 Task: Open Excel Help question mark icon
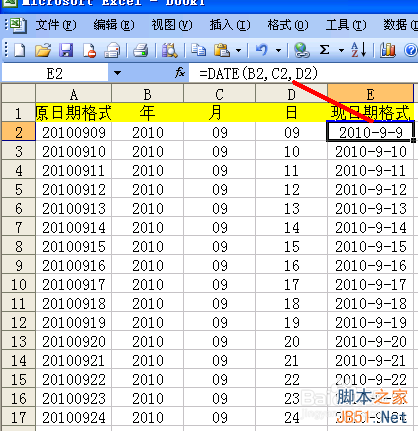410,51
